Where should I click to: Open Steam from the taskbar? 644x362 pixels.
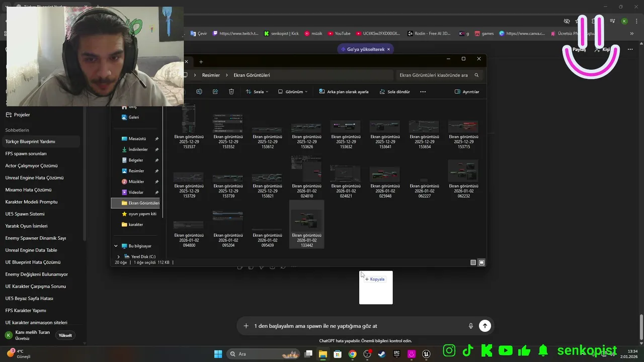[x=382, y=354]
